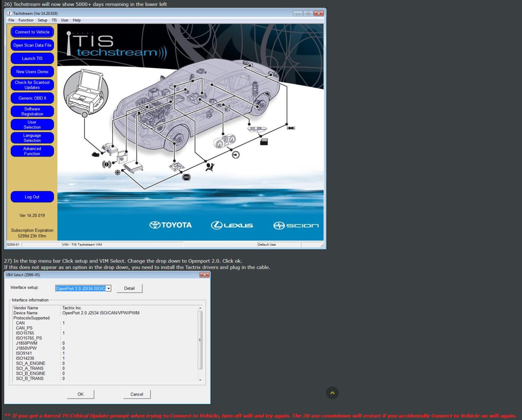
Task: Click the Scion logo
Action: 296,225
